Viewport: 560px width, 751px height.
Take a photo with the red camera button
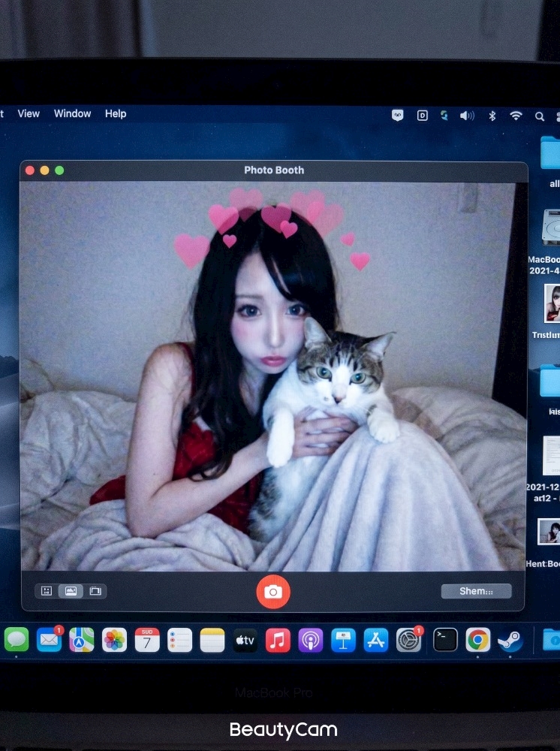tap(272, 592)
